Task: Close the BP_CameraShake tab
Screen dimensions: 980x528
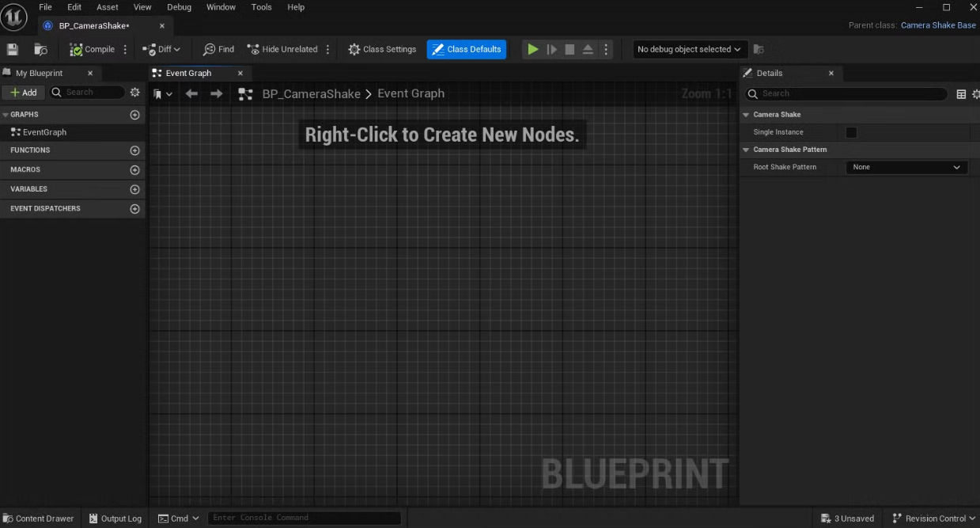Action: 162,25
